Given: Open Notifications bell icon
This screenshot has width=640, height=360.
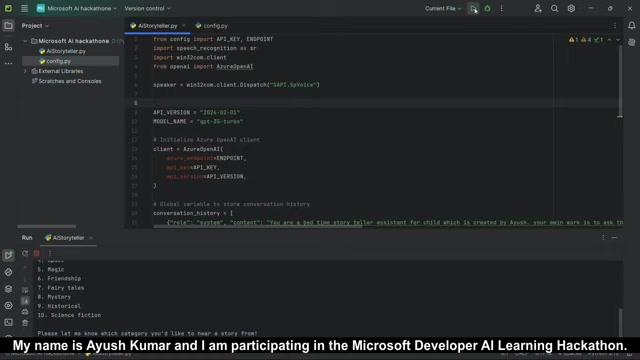Looking at the screenshot, I should pos(631,26).
